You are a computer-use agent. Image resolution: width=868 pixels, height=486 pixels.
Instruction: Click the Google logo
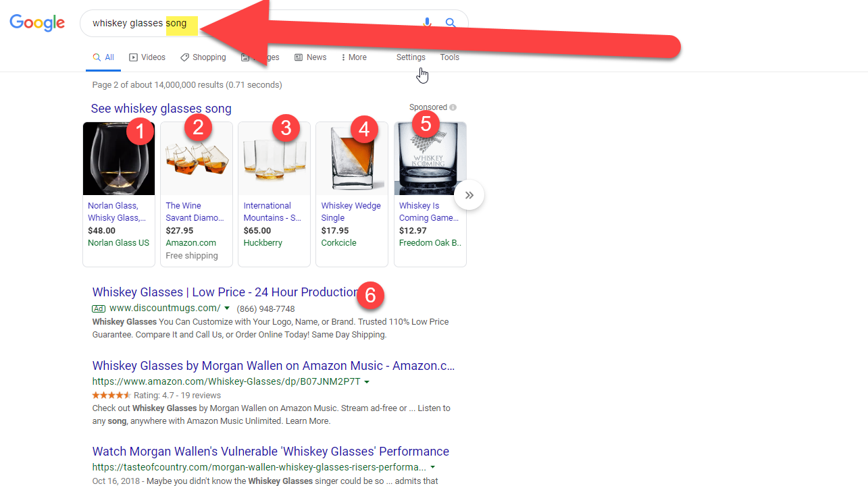[37, 23]
